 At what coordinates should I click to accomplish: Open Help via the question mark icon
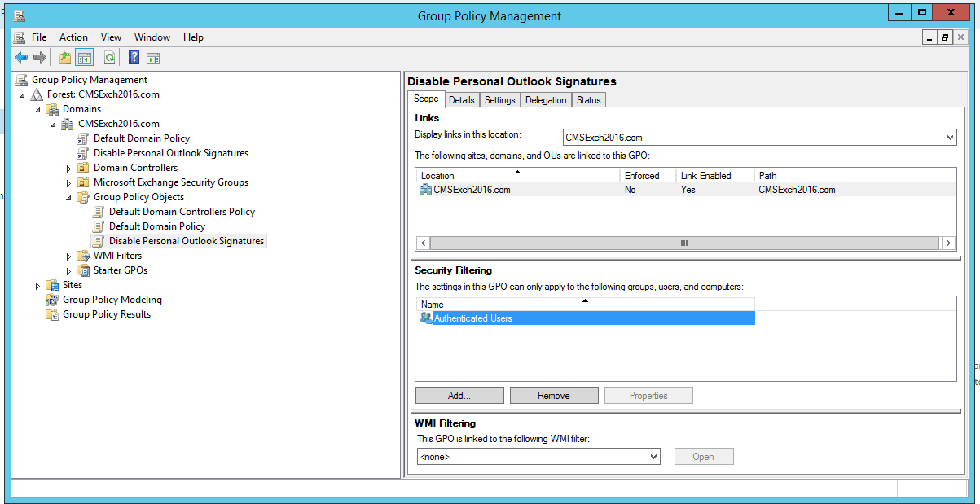click(134, 57)
